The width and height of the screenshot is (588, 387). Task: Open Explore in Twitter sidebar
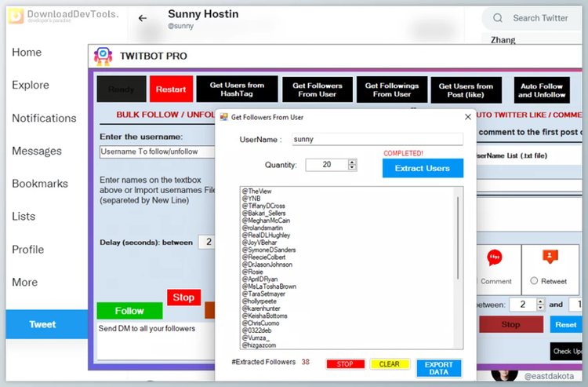31,85
